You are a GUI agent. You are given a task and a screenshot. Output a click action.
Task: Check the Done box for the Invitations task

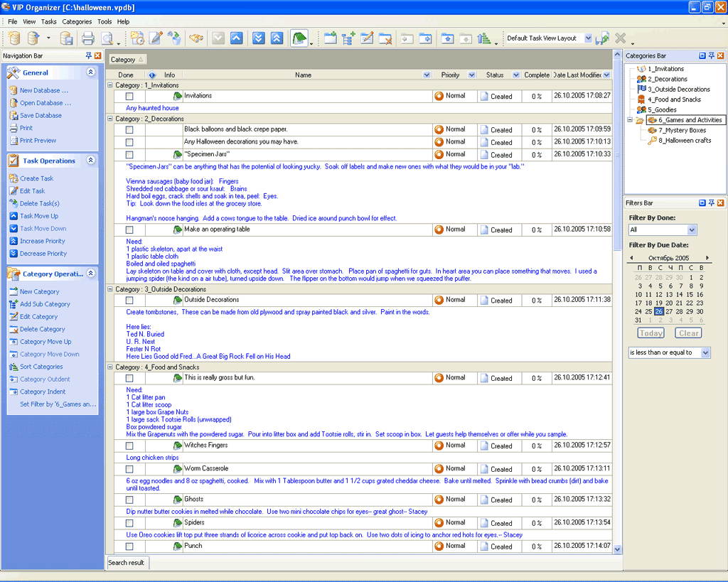pyautogui.click(x=129, y=96)
